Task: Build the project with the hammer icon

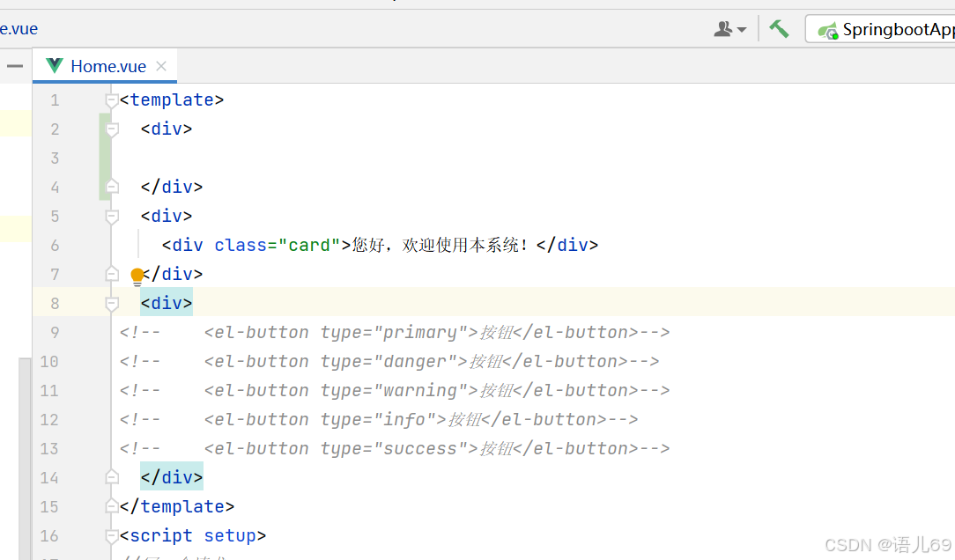Action: [x=779, y=28]
